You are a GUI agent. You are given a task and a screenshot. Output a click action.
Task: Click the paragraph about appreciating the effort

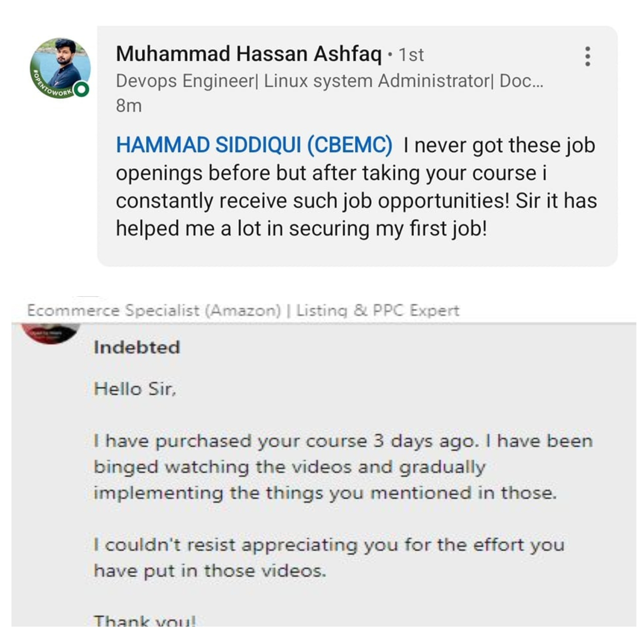(x=329, y=558)
